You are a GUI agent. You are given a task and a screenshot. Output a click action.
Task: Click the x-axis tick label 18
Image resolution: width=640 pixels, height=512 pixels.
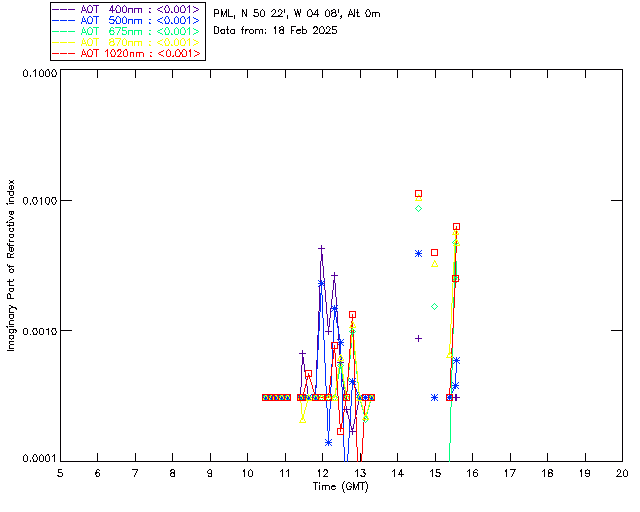(x=547, y=473)
